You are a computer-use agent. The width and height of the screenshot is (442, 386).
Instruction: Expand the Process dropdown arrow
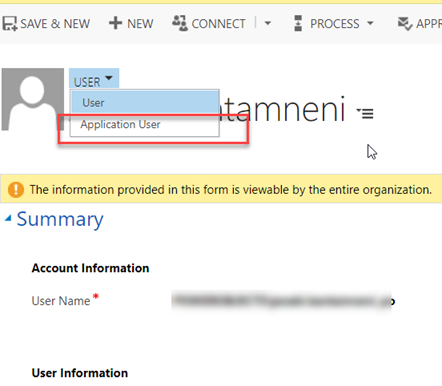[x=370, y=24]
